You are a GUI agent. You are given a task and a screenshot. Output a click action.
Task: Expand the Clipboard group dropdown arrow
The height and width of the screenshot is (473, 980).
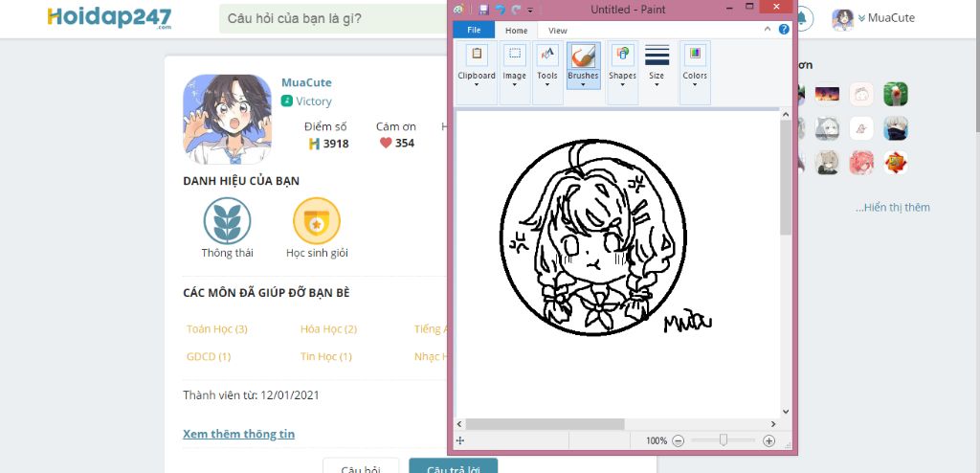coord(477,84)
